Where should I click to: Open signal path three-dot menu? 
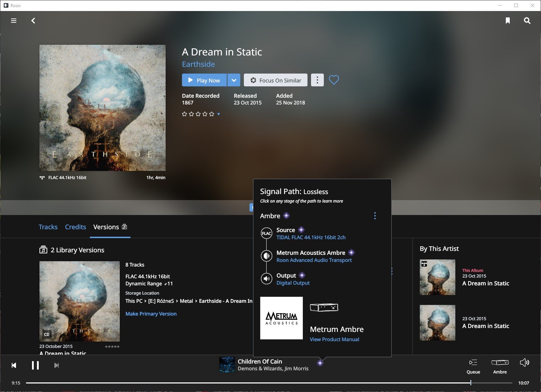pos(375,216)
